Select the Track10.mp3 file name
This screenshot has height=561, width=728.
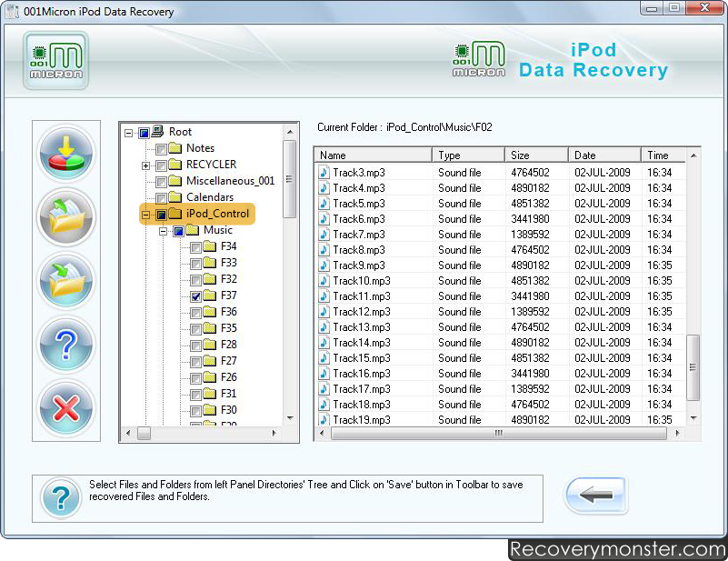tap(362, 281)
